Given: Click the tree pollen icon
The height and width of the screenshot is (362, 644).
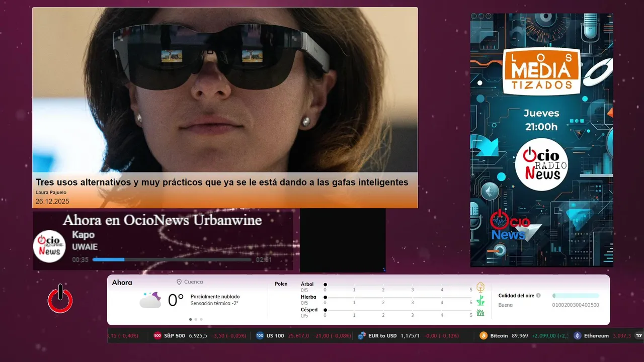Looking at the screenshot, I should (480, 287).
